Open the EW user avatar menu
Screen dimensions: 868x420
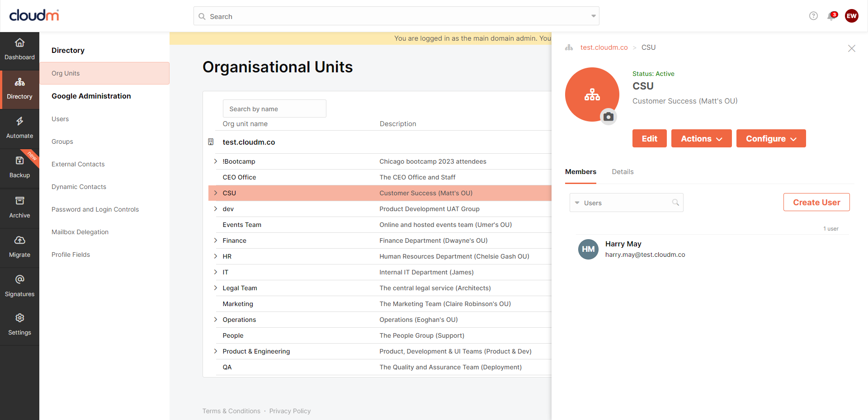coord(852,16)
